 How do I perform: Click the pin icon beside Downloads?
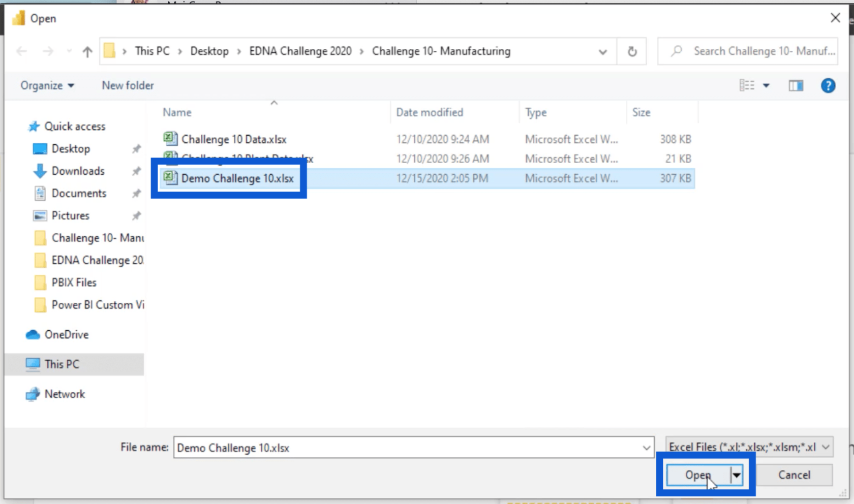[x=136, y=171]
